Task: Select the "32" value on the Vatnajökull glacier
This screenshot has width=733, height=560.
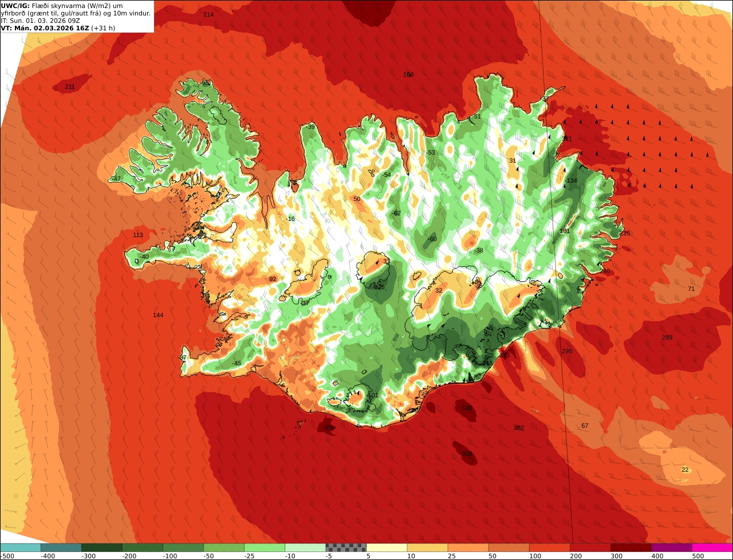Action: tap(439, 291)
